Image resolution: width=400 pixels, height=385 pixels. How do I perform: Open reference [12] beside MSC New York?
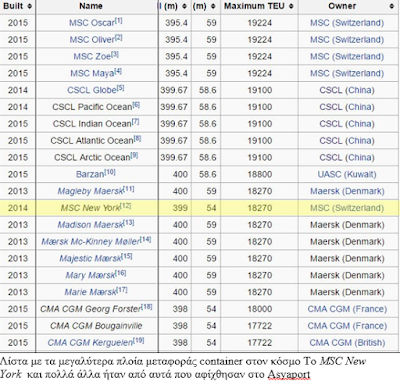[x=125, y=206]
